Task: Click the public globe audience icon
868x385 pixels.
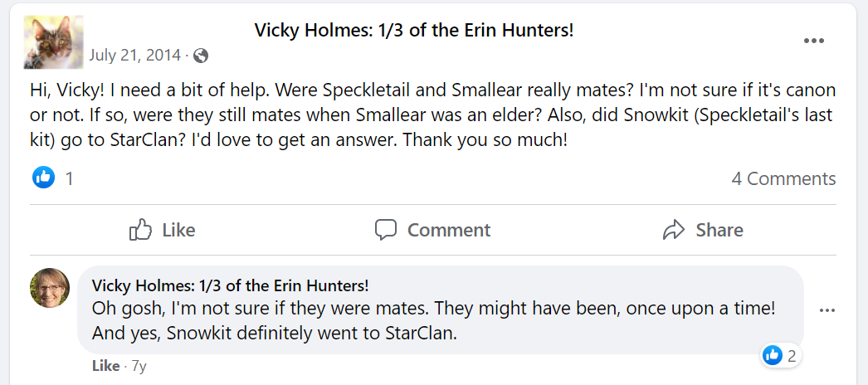Action: (200, 56)
